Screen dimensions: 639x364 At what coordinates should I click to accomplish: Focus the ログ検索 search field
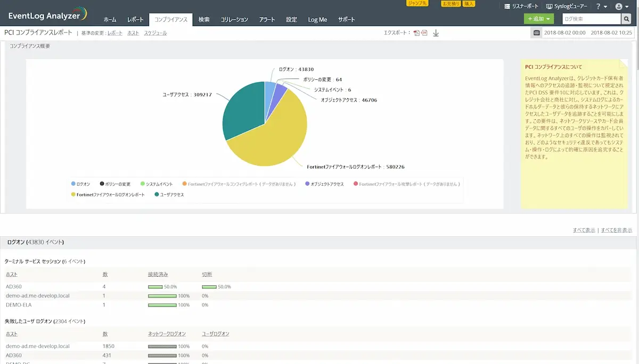[x=592, y=19]
